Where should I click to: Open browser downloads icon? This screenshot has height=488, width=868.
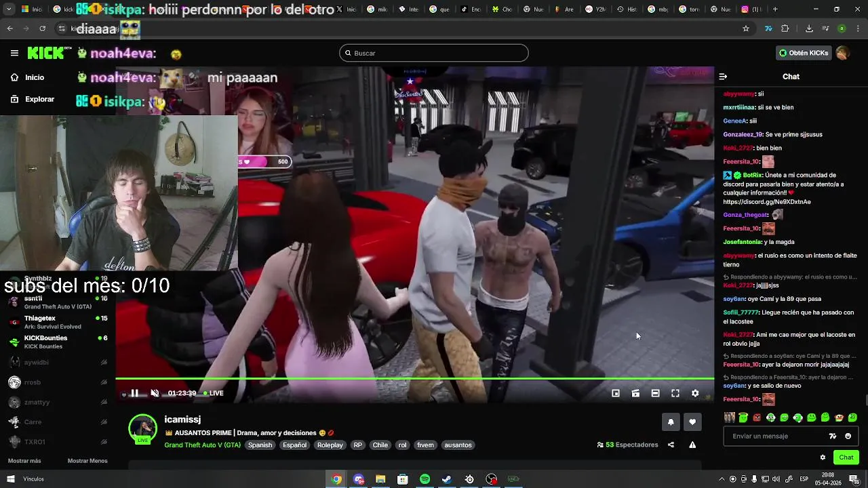click(809, 28)
